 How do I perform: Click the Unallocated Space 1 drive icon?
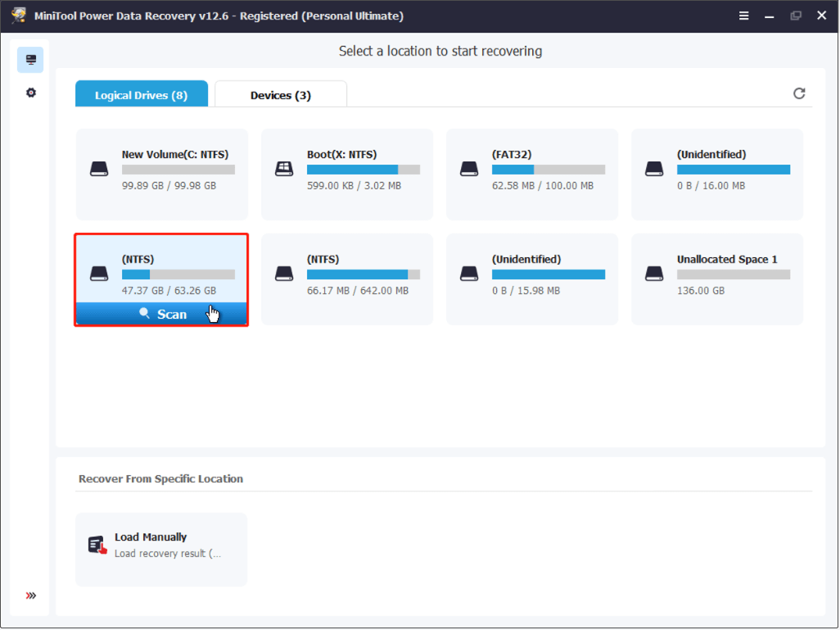654,274
